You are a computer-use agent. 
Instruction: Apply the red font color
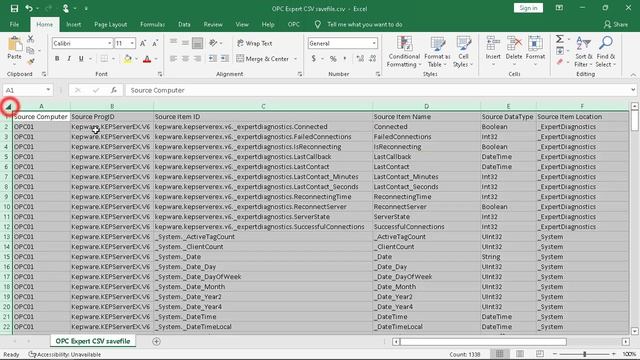tap(147, 59)
